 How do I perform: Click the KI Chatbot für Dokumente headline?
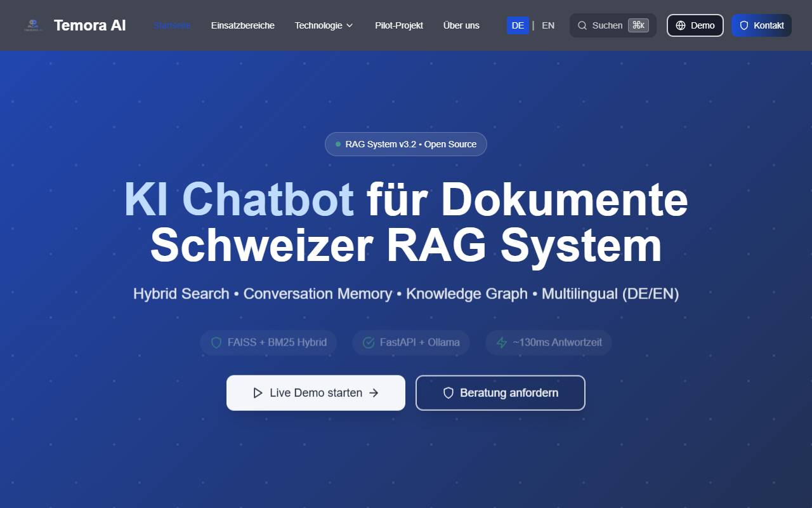[x=406, y=199]
